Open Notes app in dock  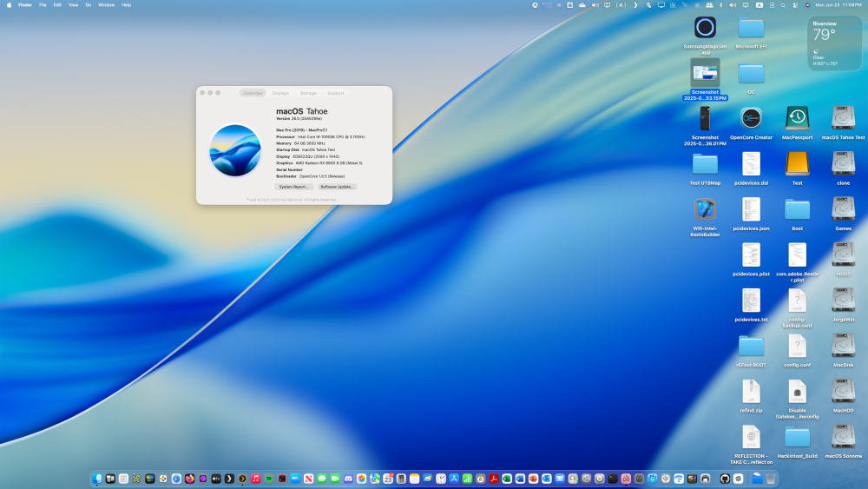click(415, 479)
